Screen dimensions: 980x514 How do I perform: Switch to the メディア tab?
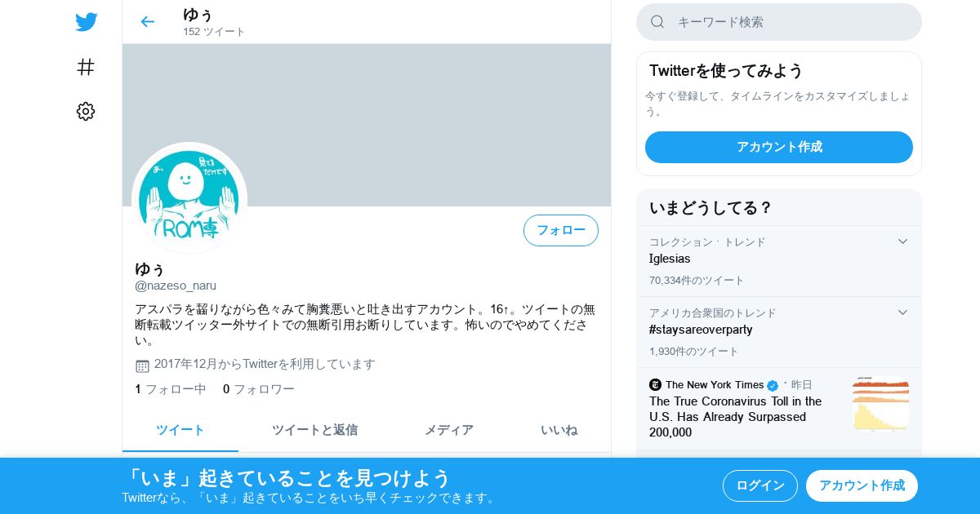(448, 430)
